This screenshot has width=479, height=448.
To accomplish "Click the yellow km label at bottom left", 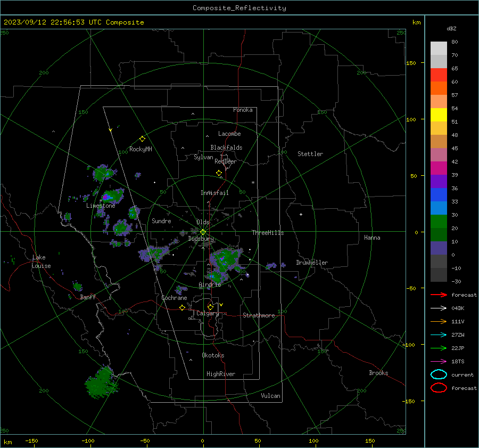I will coord(7,442).
